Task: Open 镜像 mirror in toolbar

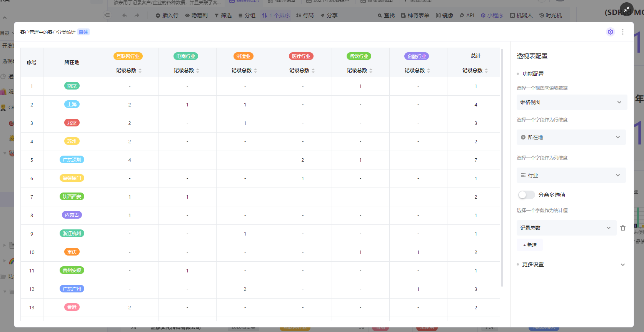Action: (x=444, y=15)
